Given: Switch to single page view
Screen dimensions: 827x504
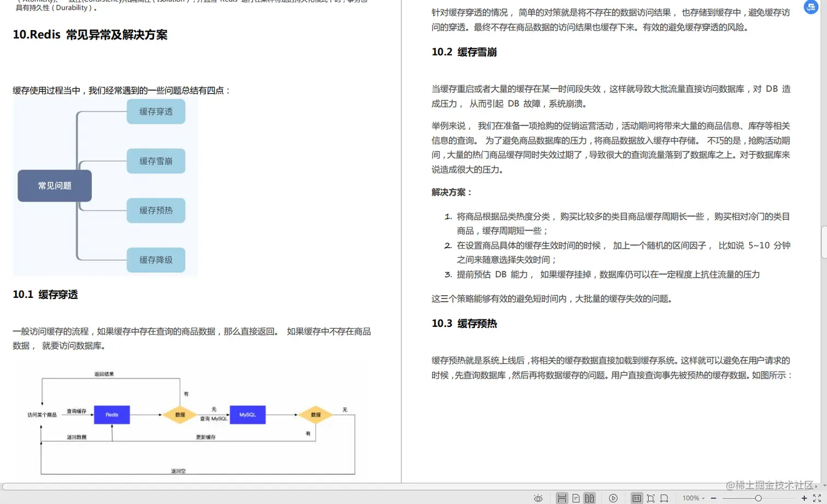Looking at the screenshot, I should click(576, 498).
